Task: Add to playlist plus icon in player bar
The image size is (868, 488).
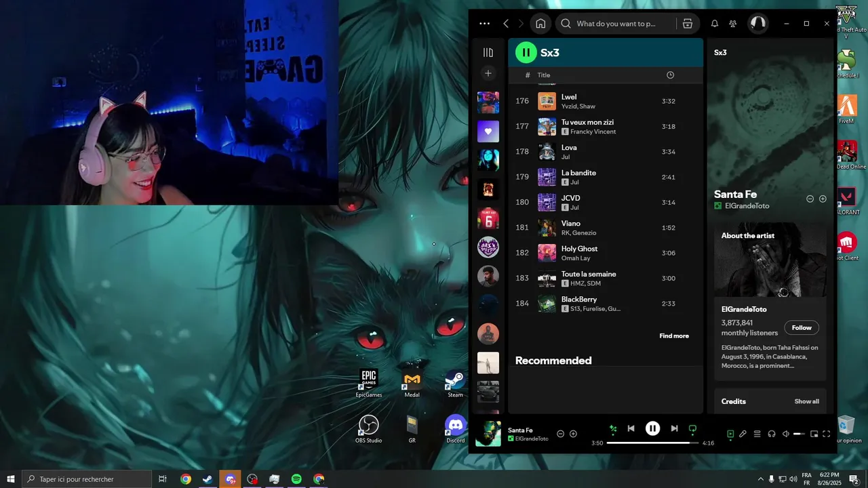Action: 573,434
